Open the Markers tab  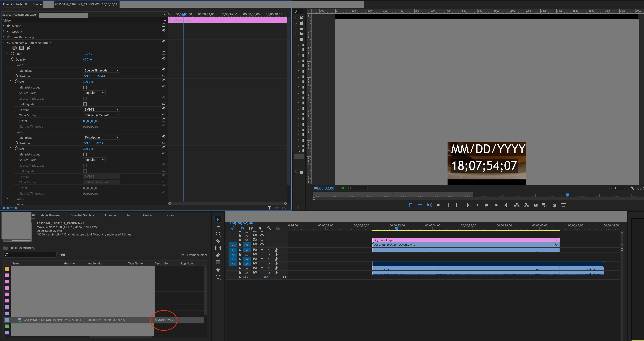pyautogui.click(x=148, y=215)
